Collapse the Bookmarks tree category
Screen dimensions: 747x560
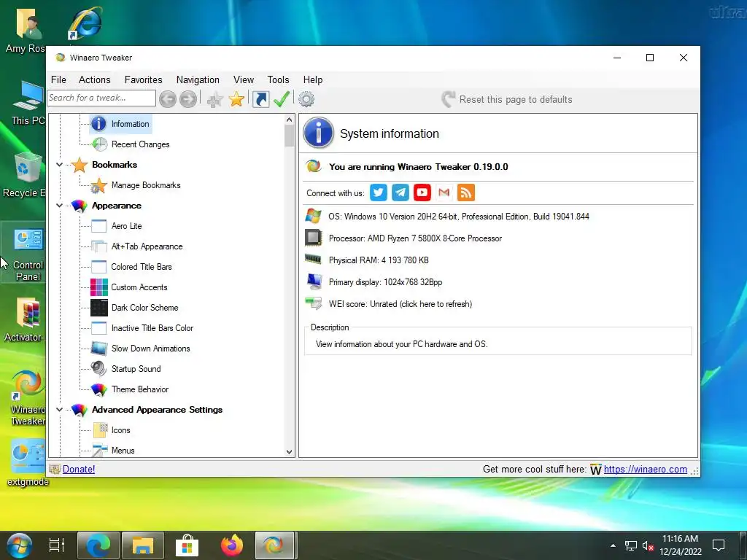coord(60,165)
